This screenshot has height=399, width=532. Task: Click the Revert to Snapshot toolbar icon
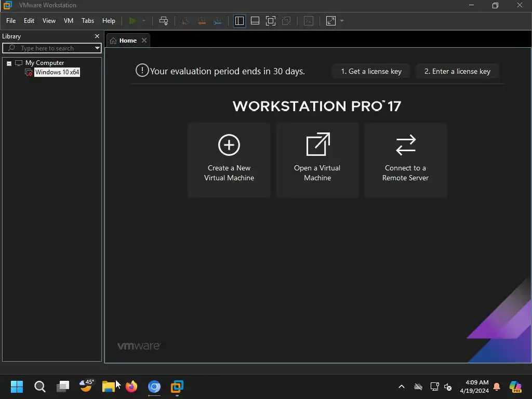click(x=202, y=21)
